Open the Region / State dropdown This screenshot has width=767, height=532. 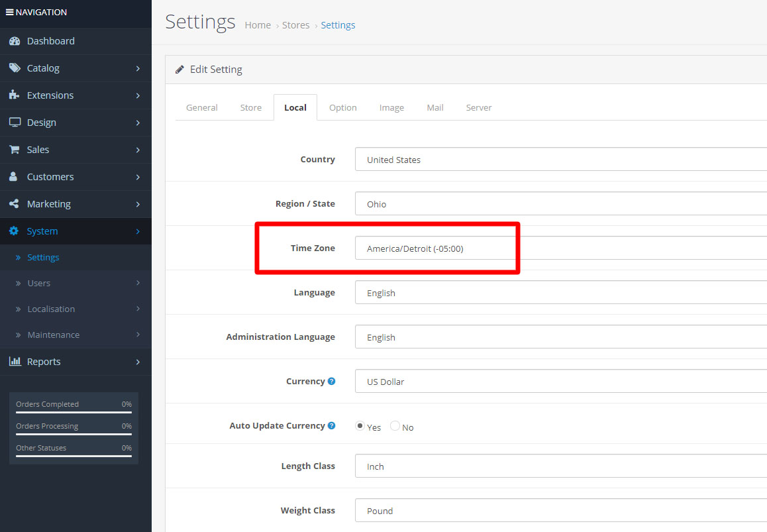(560, 204)
